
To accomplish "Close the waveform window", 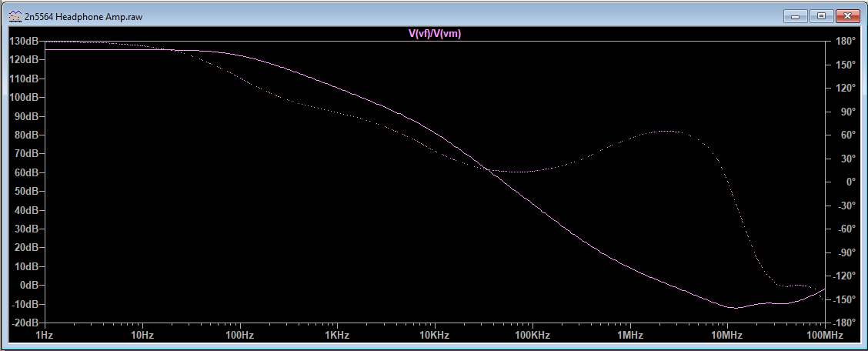I will coord(847,17).
